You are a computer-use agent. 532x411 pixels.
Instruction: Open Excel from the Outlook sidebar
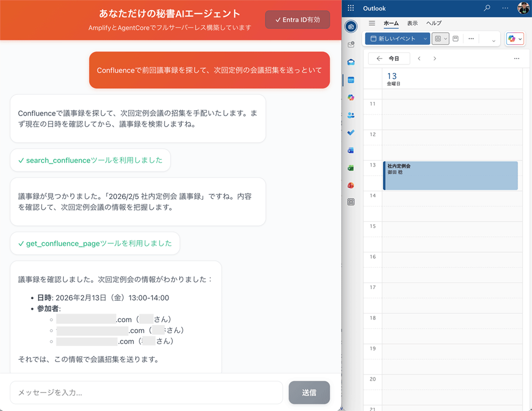[x=351, y=168]
